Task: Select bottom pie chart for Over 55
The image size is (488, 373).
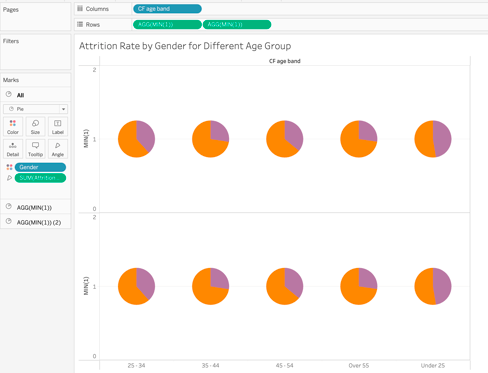Action: click(x=359, y=286)
